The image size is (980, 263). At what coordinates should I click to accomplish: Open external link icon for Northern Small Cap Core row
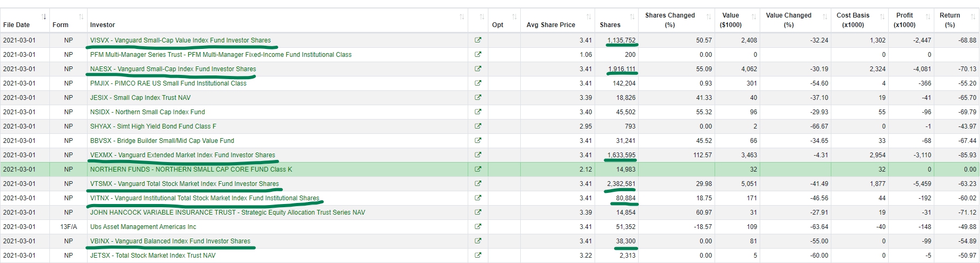pos(478,169)
